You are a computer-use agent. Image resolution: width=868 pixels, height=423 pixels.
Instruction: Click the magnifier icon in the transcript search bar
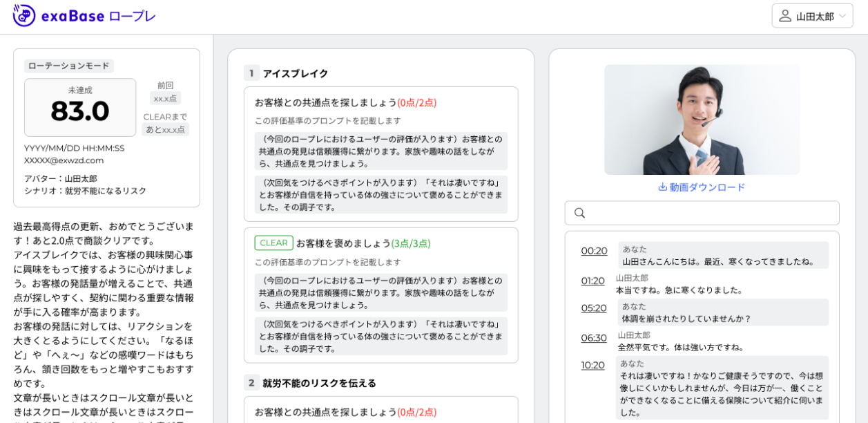pyautogui.click(x=579, y=213)
